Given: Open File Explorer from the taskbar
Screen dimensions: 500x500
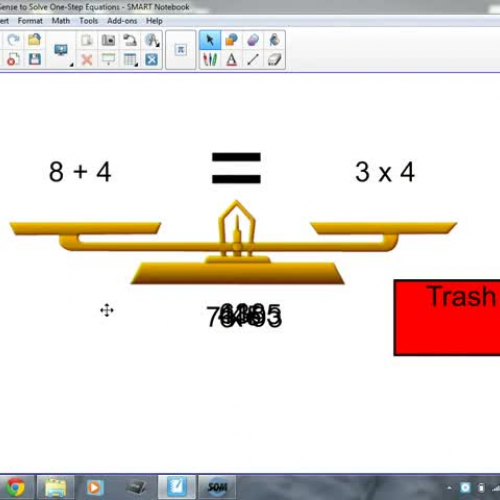Looking at the screenshot, I should [x=55, y=488].
